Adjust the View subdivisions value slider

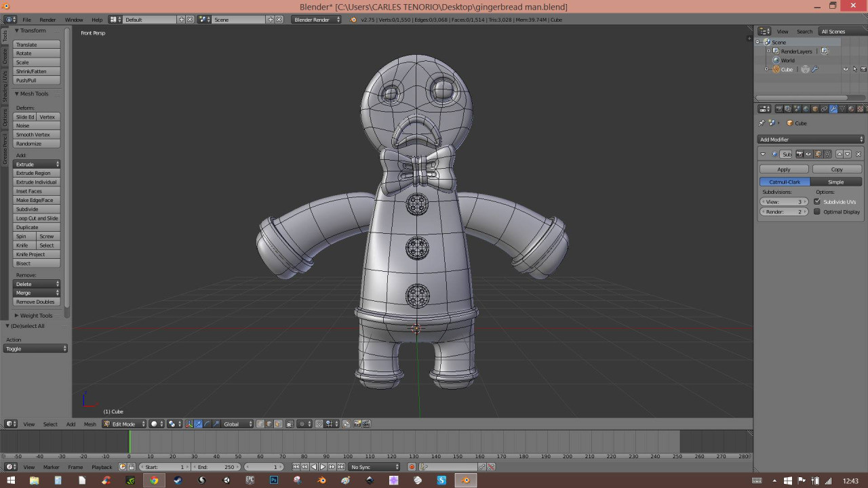(783, 201)
